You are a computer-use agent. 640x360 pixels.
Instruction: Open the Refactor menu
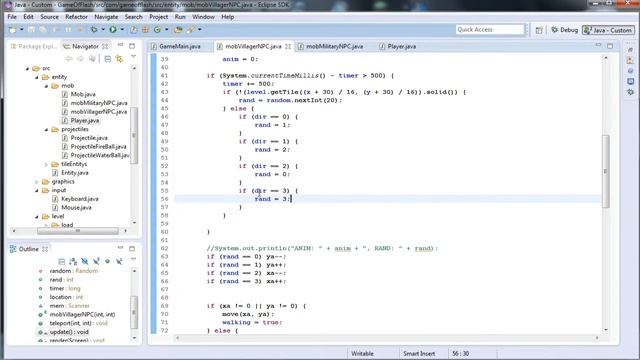point(76,17)
